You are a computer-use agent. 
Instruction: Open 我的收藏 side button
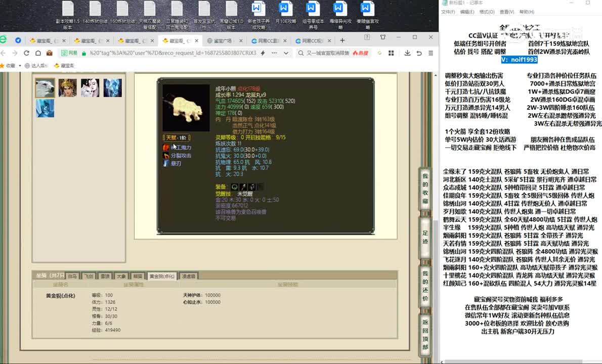pos(425,189)
